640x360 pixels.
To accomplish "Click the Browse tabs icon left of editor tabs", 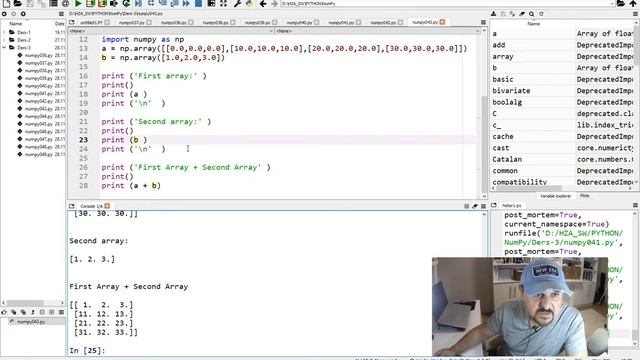I will click(72, 22).
